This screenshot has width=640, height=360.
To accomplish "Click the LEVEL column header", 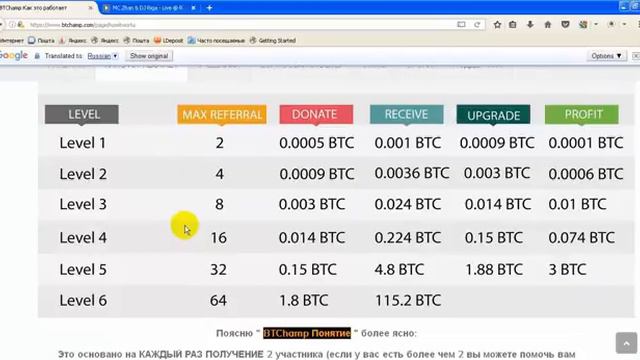I will coord(82,114).
